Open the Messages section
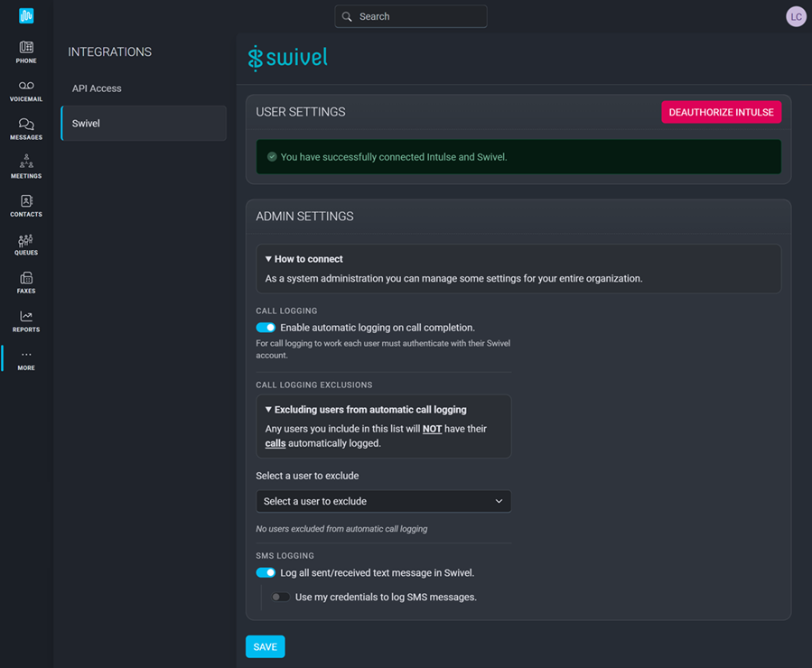Screen dimensions: 812x668 pyautogui.click(x=26, y=129)
